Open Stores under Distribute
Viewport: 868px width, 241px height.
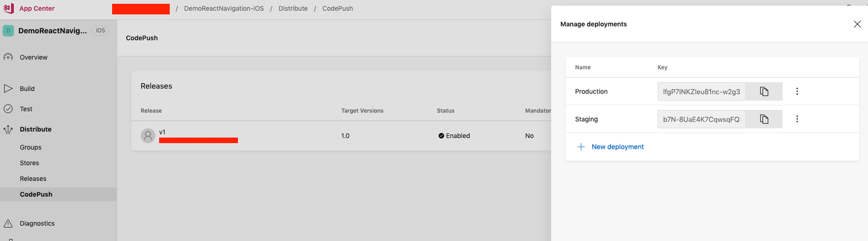(x=29, y=163)
